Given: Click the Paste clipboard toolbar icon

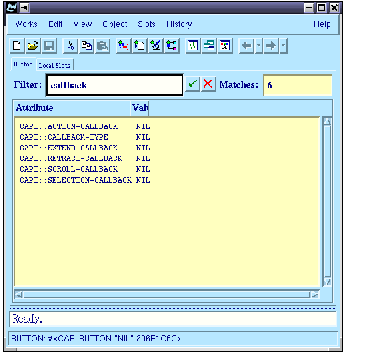Looking at the screenshot, I should (x=103, y=45).
